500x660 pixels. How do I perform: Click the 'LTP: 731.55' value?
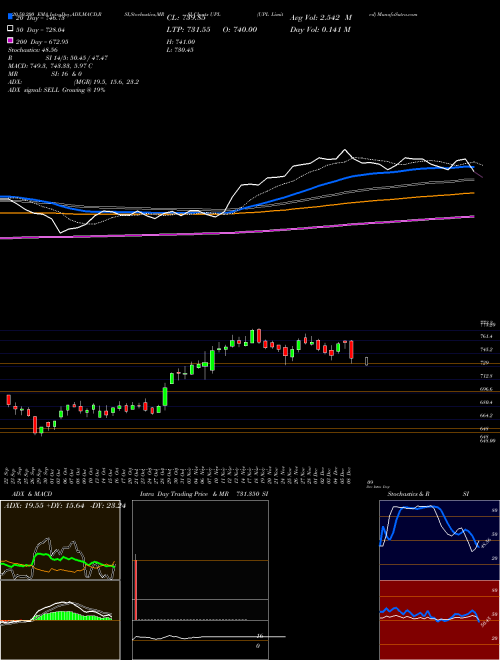191,29
